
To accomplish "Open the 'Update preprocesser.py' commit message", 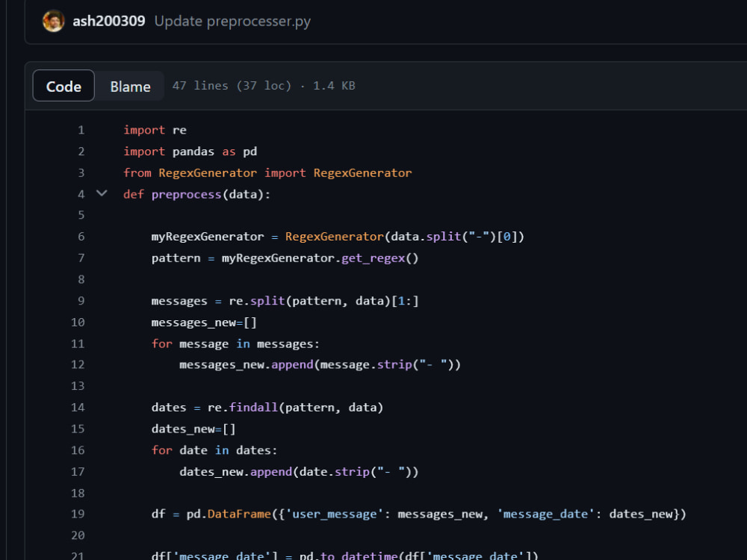I will [x=232, y=21].
